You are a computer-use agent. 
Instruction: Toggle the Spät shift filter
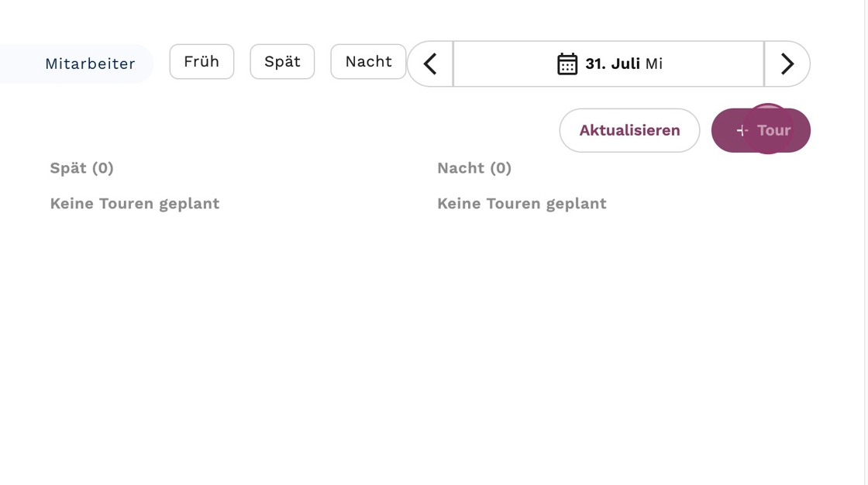282,62
